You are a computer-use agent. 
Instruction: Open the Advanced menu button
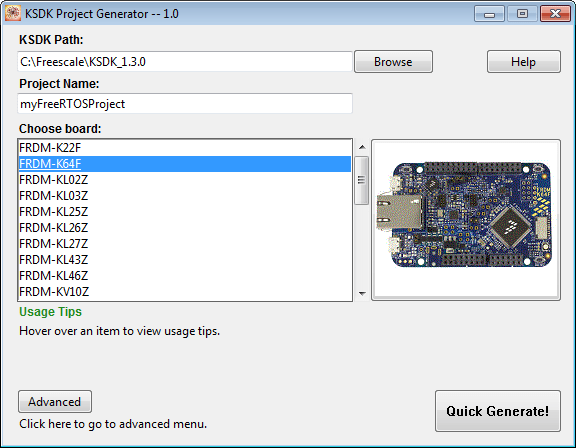[x=55, y=401]
